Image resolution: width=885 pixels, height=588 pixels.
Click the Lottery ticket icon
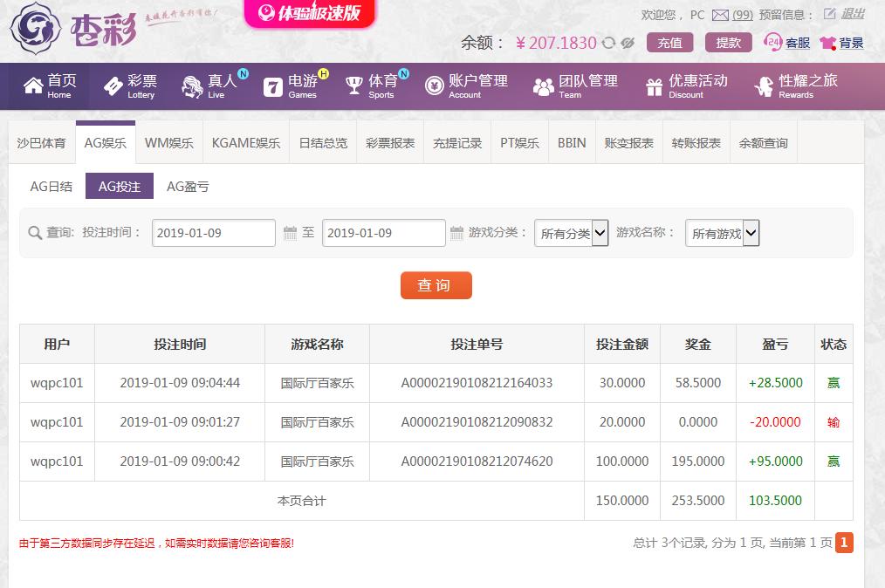pos(113,86)
